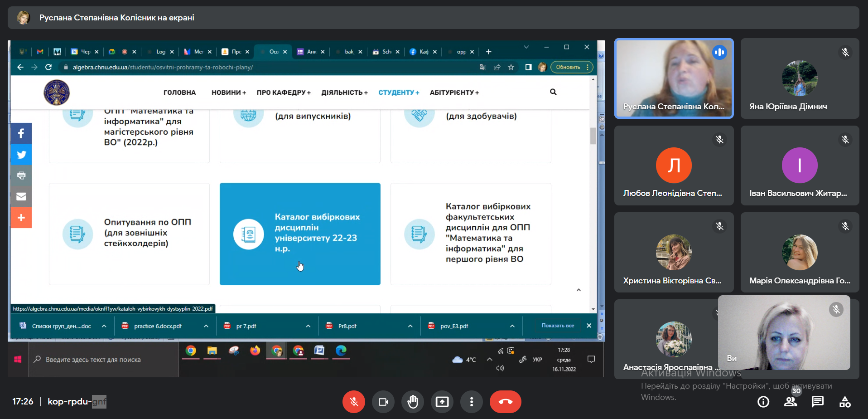
Task: Toggle the camera in Meet controls
Action: [x=383, y=402]
